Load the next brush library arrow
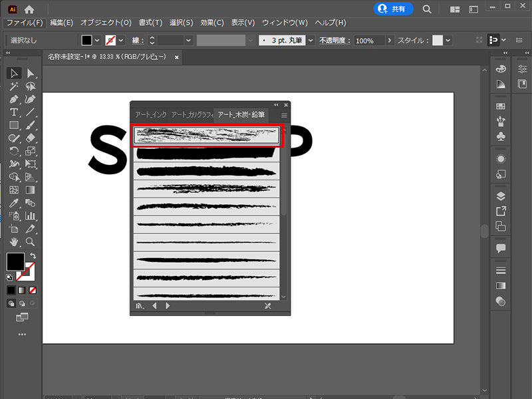Viewport: 532px width, 399px height. coord(168,306)
